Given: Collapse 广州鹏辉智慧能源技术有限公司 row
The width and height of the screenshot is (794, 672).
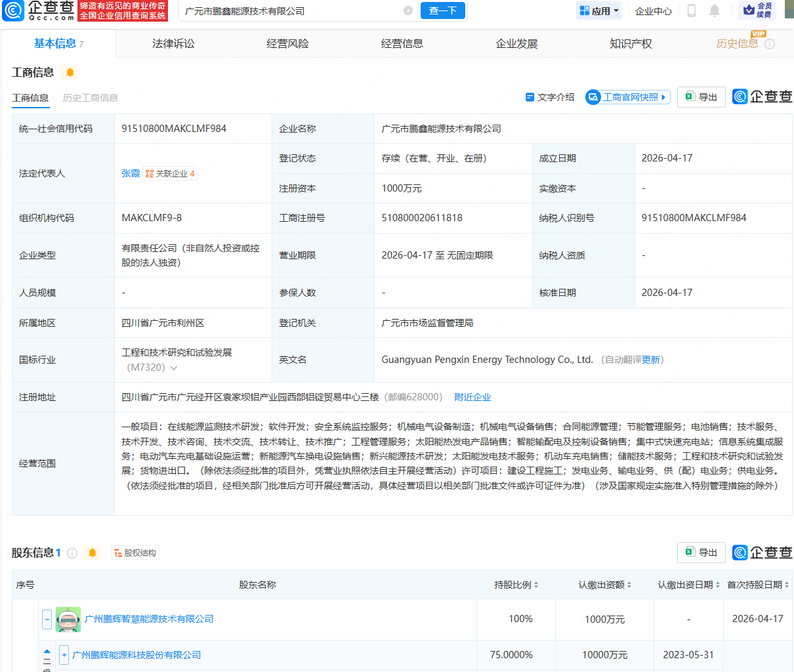Looking at the screenshot, I should tap(47, 619).
